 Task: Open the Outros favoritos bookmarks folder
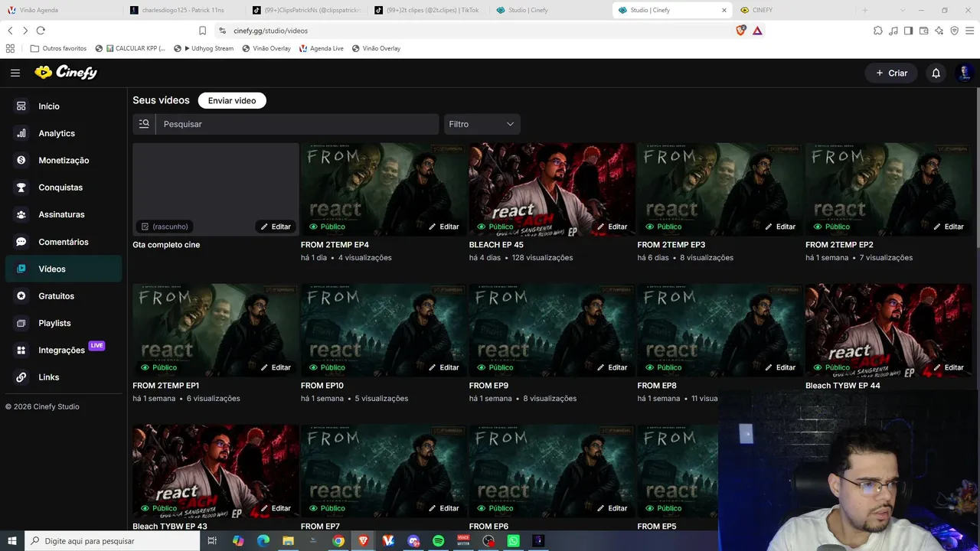pyautogui.click(x=58, y=48)
